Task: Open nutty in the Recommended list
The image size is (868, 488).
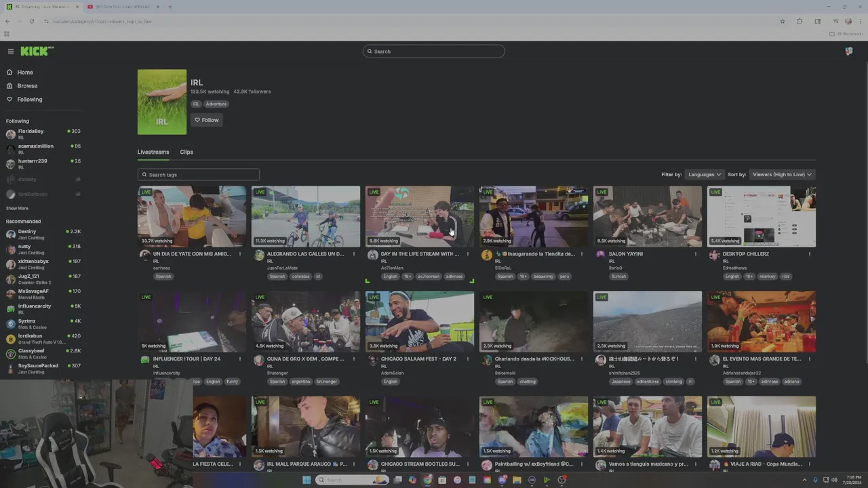Action: click(x=43, y=249)
